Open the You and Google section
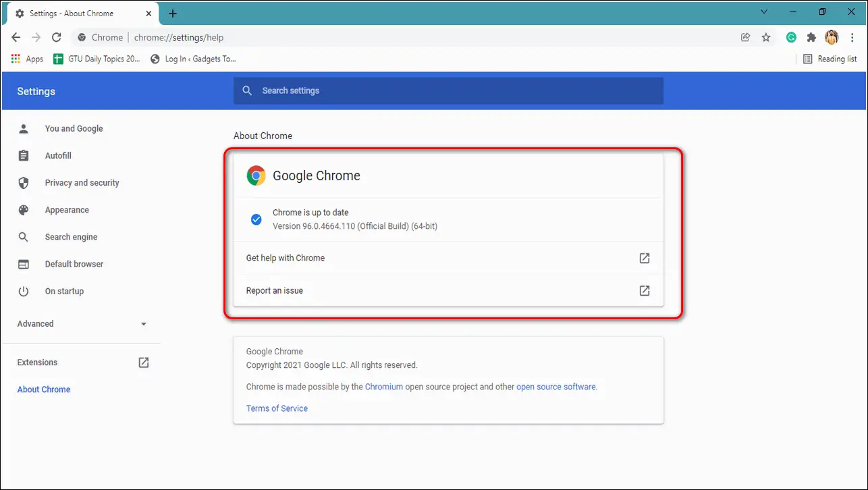The height and width of the screenshot is (490, 868). pos(74,128)
